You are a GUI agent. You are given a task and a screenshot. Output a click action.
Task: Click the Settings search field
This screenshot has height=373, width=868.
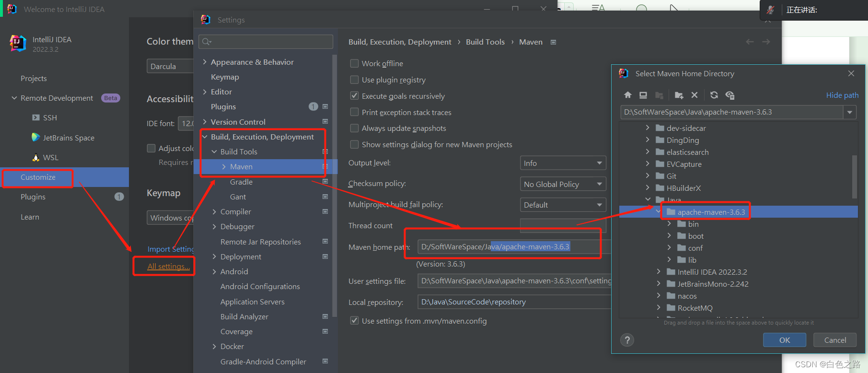[266, 42]
